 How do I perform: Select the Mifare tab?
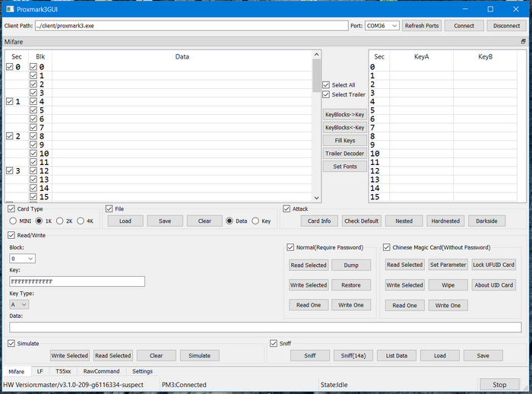(17, 371)
